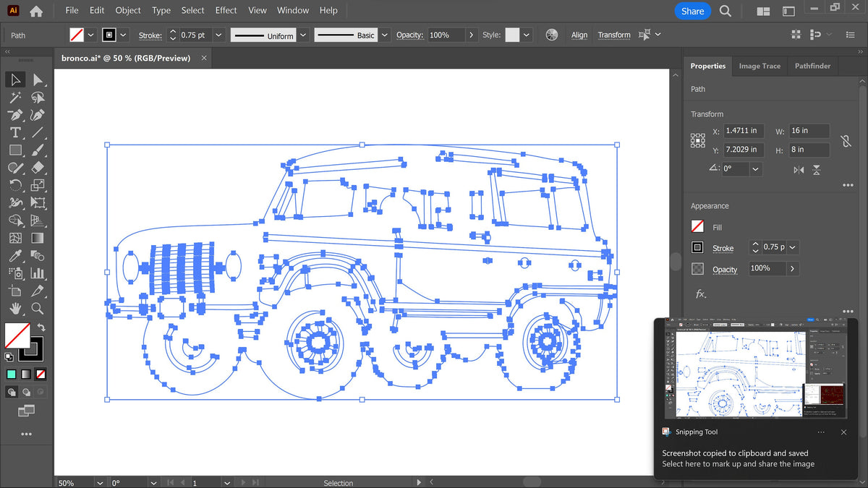Open the artboard navigation dropdown
Screen dimensions: 868x488
coord(227,482)
